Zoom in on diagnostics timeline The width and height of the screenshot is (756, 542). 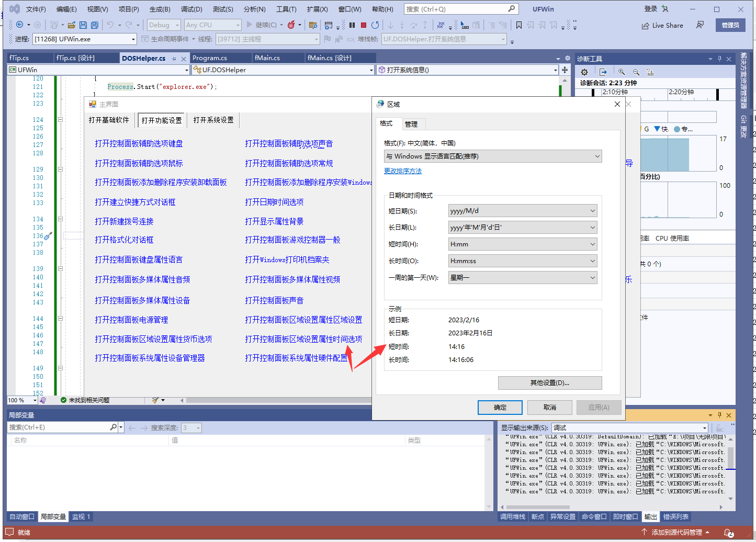pyautogui.click(x=622, y=72)
